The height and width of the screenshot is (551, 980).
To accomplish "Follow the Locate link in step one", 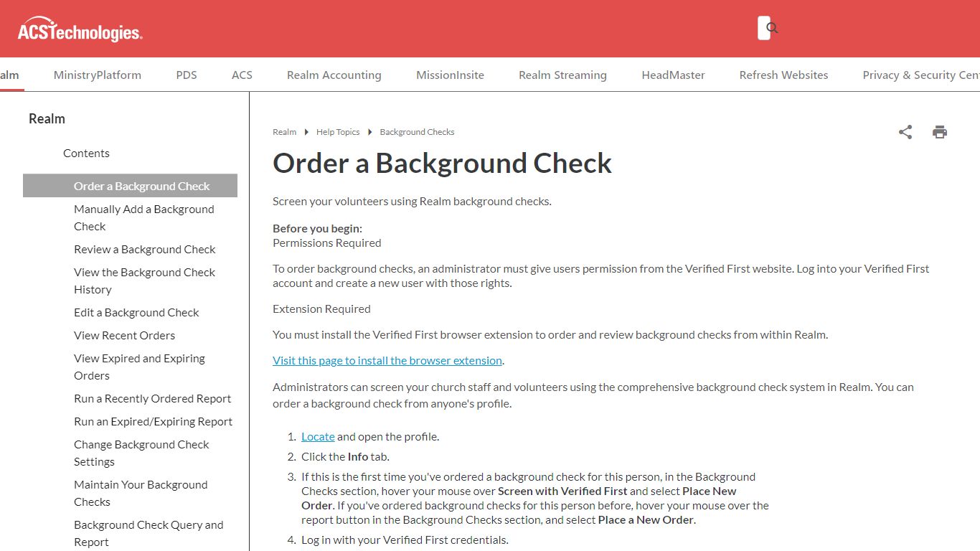I will point(318,436).
